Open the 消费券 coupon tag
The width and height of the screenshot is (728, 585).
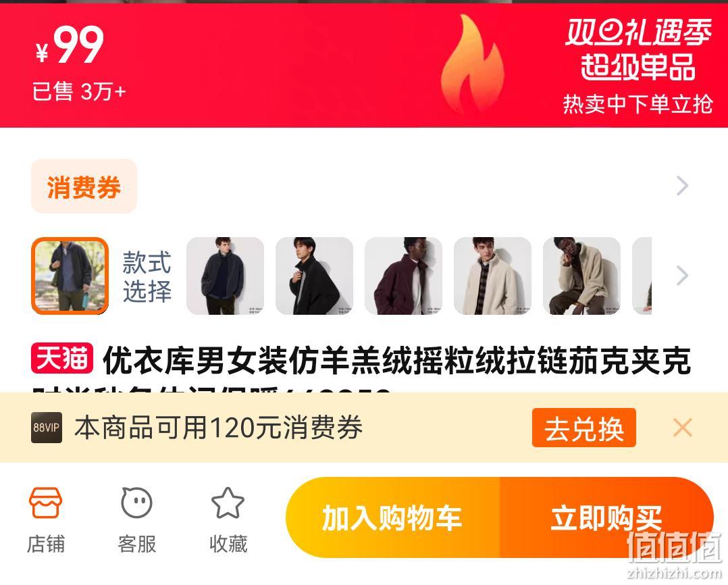tap(84, 186)
